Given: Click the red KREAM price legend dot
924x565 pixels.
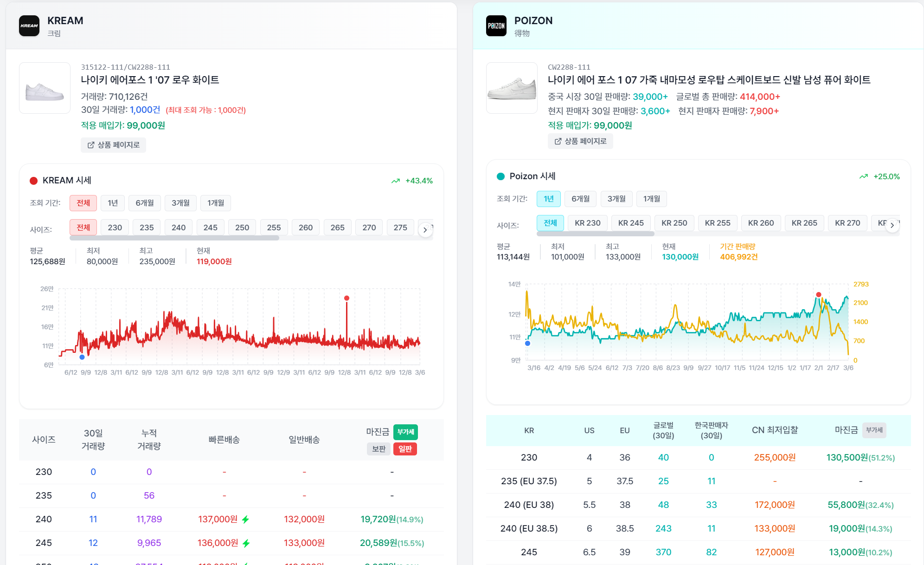Looking at the screenshot, I should 33,181.
